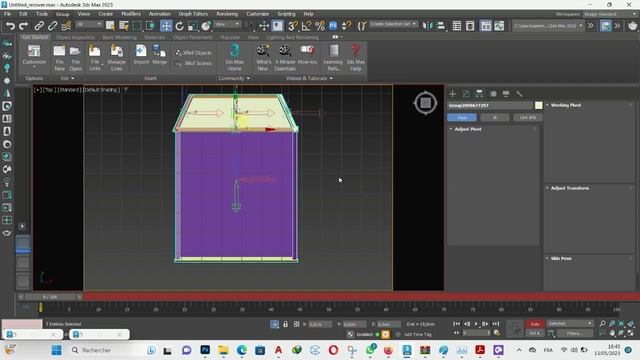The height and width of the screenshot is (360, 640).
Task: Click the Import ribbon button
Action: tap(141, 55)
